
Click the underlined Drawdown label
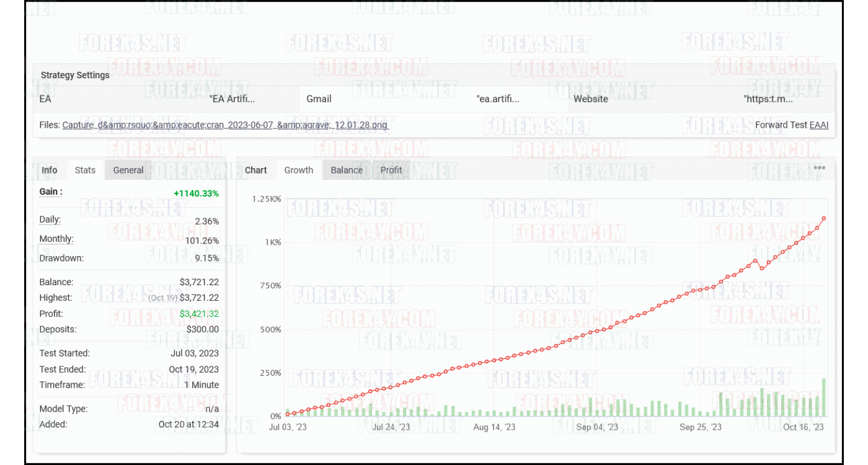[61, 258]
